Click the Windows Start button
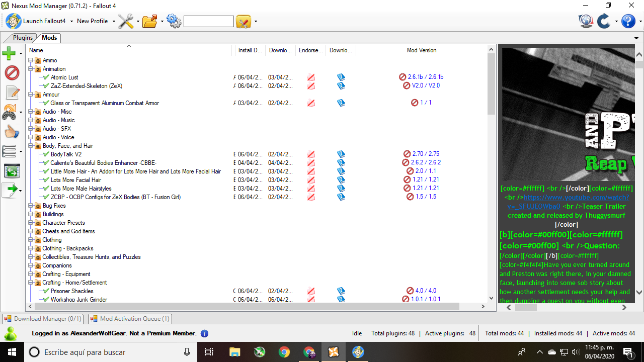The image size is (644, 362). [x=12, y=352]
